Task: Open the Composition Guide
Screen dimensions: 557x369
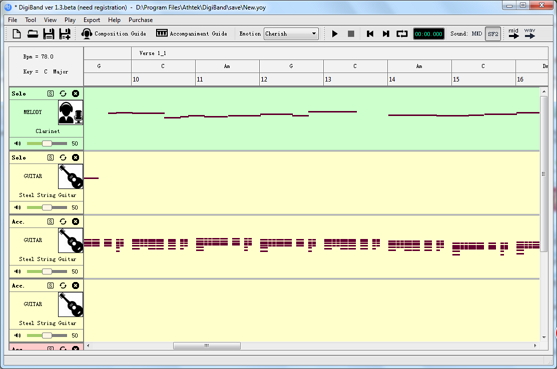Action: pos(114,34)
